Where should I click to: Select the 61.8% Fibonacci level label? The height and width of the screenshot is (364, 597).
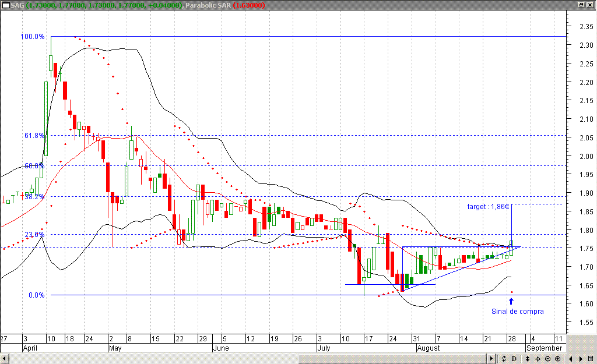[34, 135]
